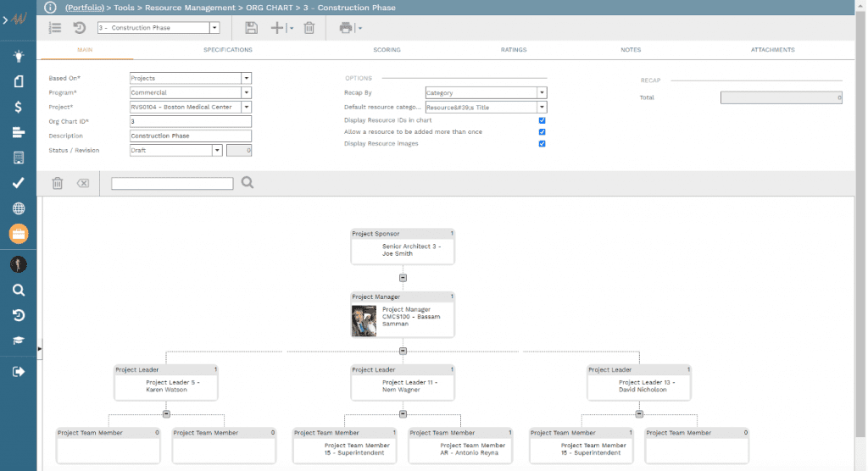Toggle Display Resource images checkbox
The height and width of the screenshot is (471, 868).
[542, 143]
